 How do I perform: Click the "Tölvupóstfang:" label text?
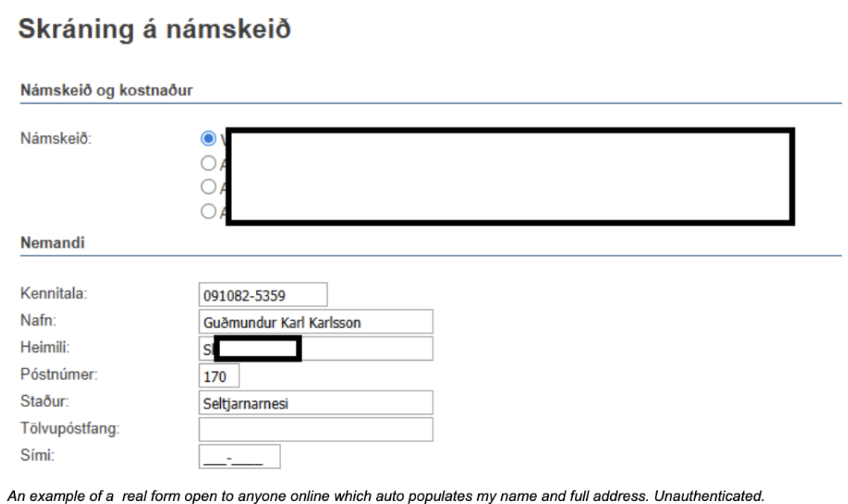[70, 429]
